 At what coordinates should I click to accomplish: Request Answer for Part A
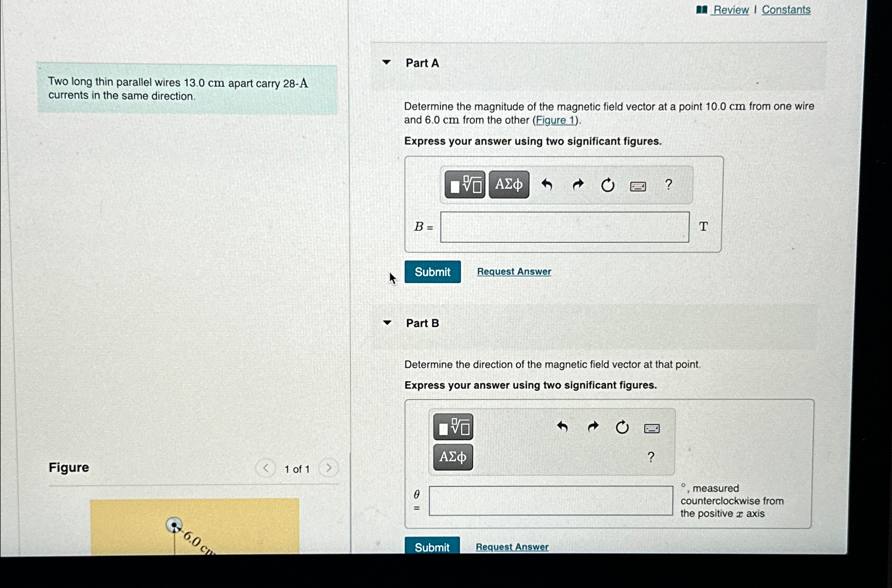tap(514, 272)
